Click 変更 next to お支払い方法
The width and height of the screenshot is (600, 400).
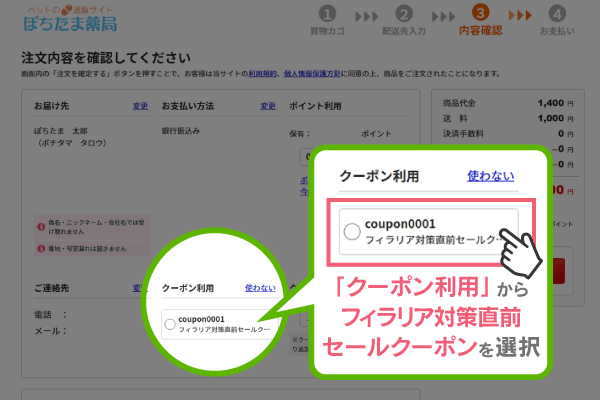[268, 106]
